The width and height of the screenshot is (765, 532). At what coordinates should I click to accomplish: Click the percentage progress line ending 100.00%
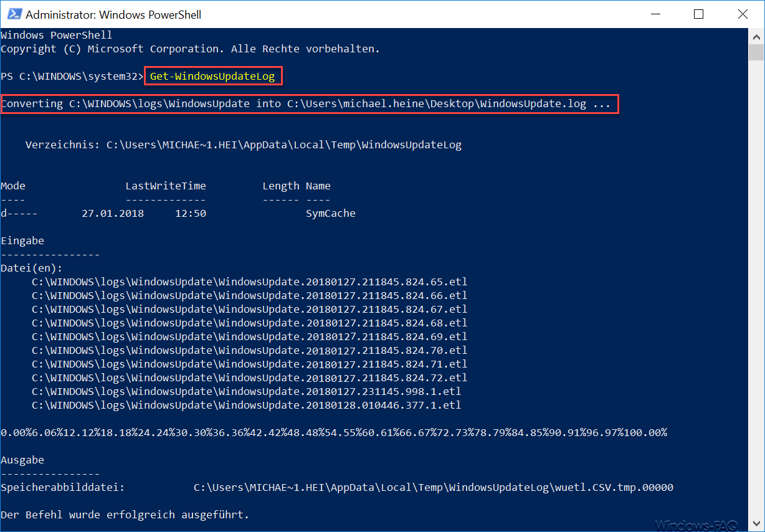point(334,432)
